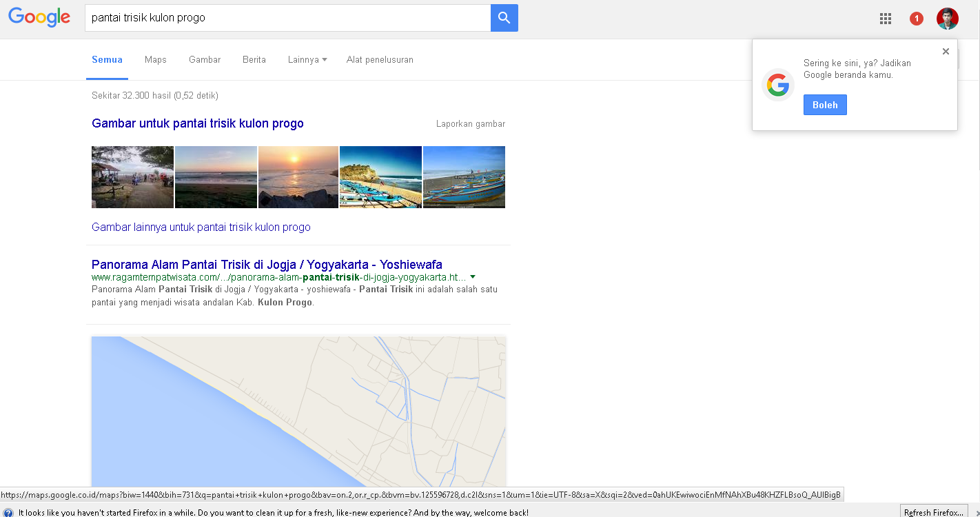The image size is (980, 517).
Task: Open Alat penelusuran tools
Action: pyautogui.click(x=380, y=60)
